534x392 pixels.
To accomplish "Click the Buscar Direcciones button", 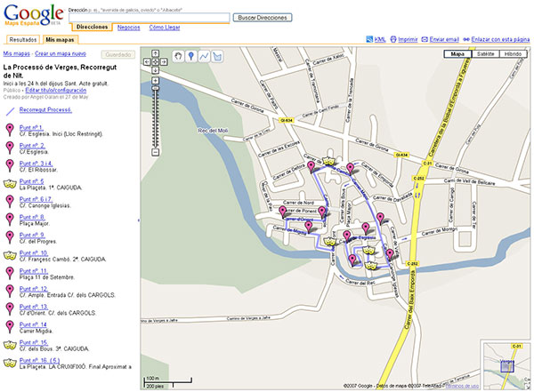I will 263,18.
